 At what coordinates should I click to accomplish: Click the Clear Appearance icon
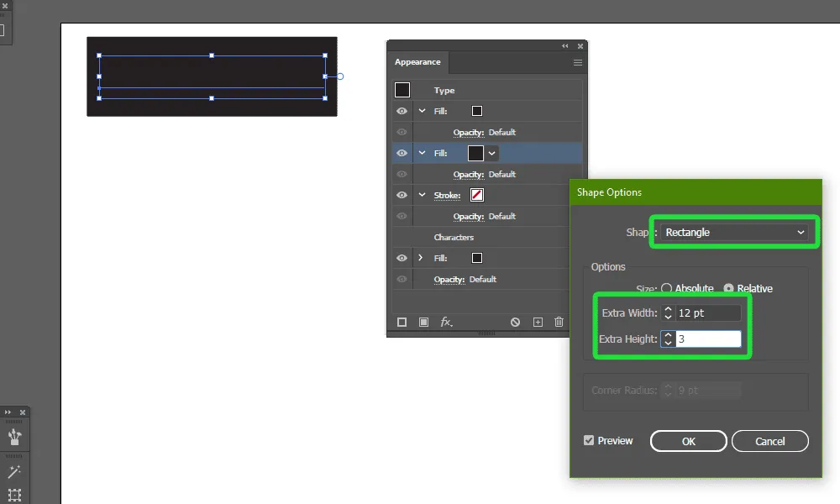point(516,322)
